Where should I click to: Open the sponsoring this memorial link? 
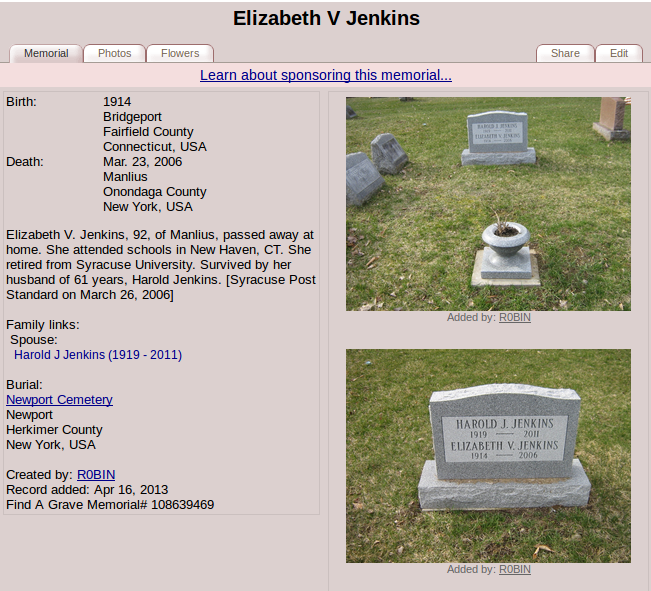325,75
